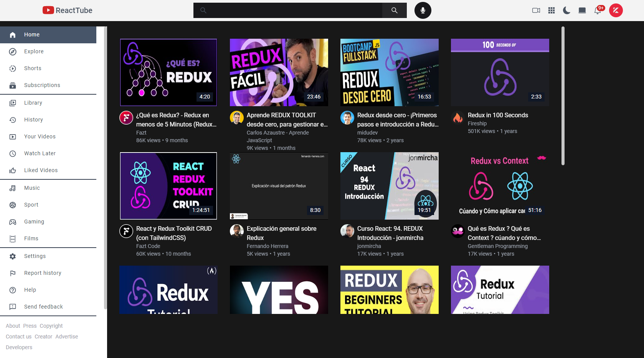Click the search magnifier icon
The width and height of the screenshot is (644, 358).
coord(394,10)
